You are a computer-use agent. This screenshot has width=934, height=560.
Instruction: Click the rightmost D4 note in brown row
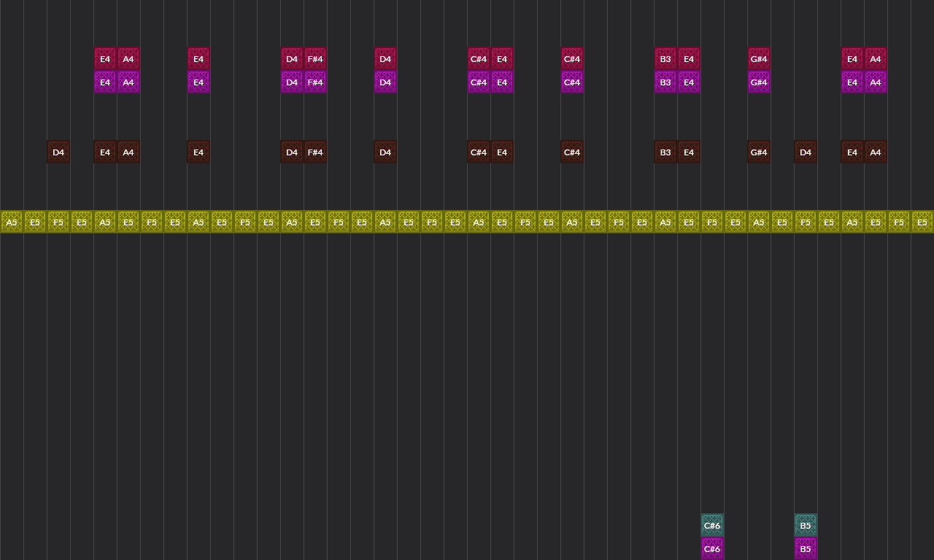coord(806,152)
